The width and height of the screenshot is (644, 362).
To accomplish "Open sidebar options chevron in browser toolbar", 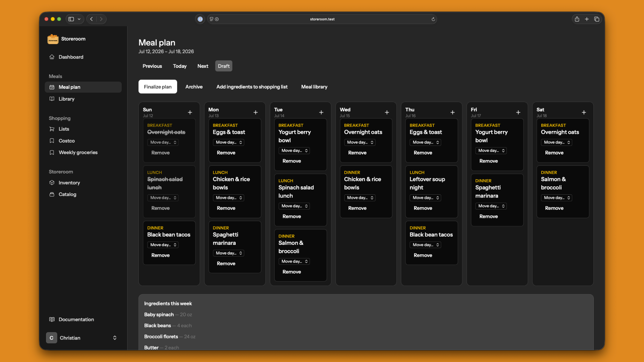I will coord(79,19).
